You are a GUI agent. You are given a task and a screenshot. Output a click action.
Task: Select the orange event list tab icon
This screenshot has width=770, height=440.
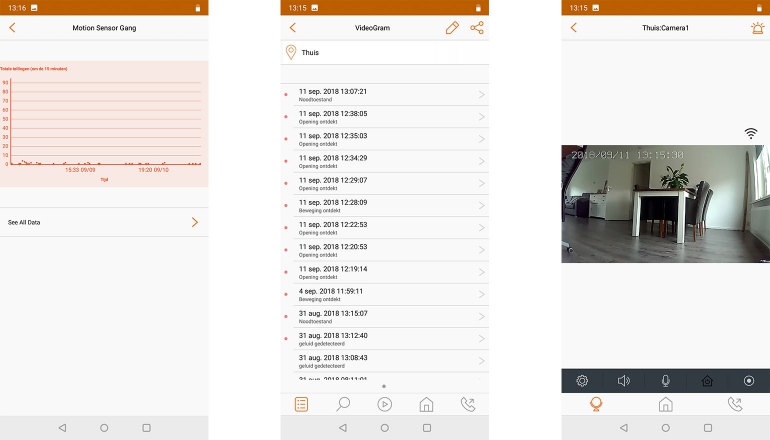[301, 404]
